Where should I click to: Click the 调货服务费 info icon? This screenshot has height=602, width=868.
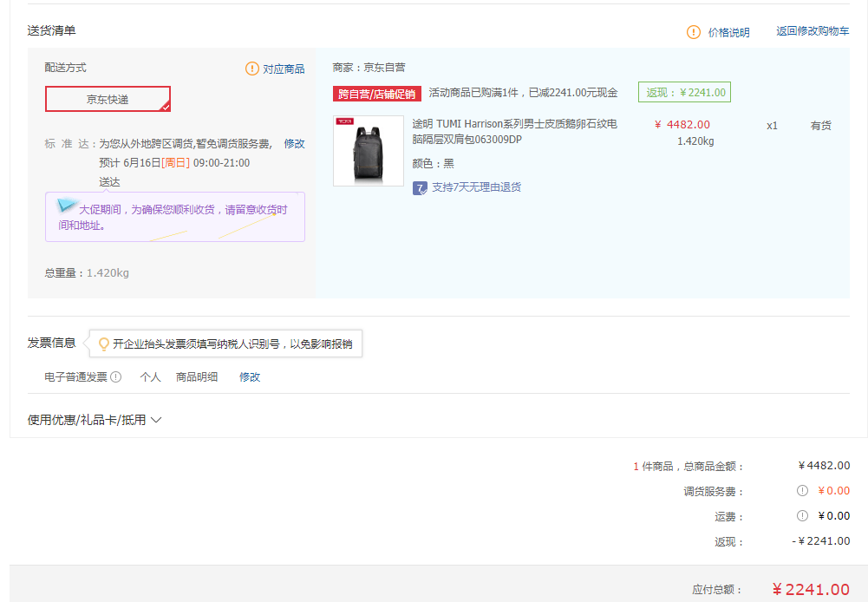[802, 491]
